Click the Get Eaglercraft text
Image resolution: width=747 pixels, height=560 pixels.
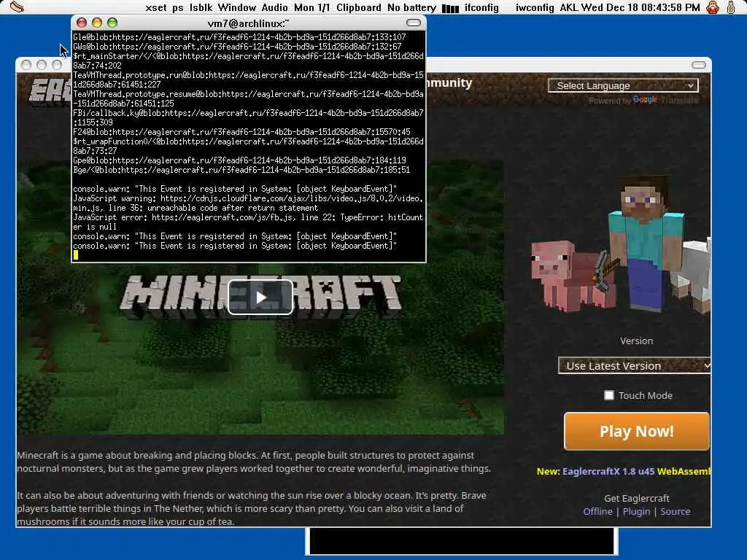click(x=636, y=498)
